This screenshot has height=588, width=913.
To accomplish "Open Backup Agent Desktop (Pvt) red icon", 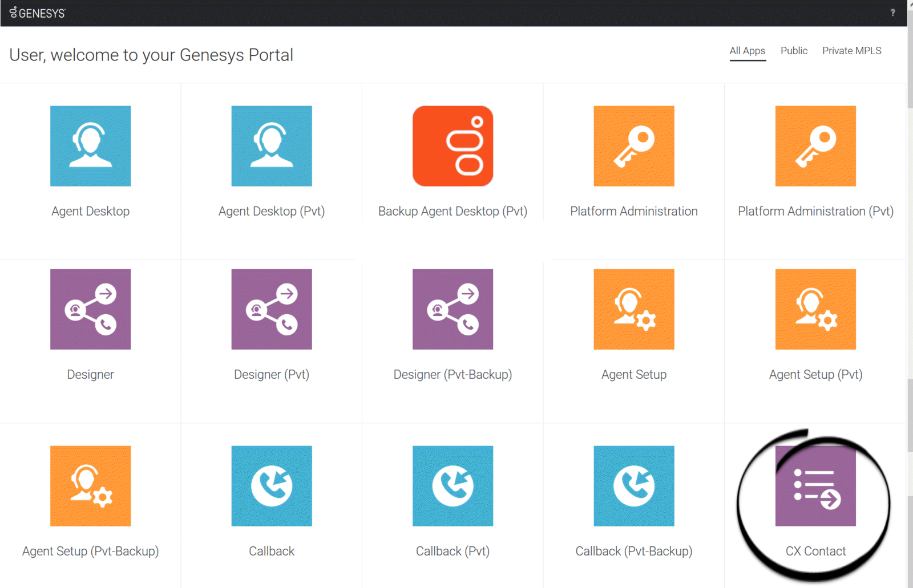I will [453, 146].
